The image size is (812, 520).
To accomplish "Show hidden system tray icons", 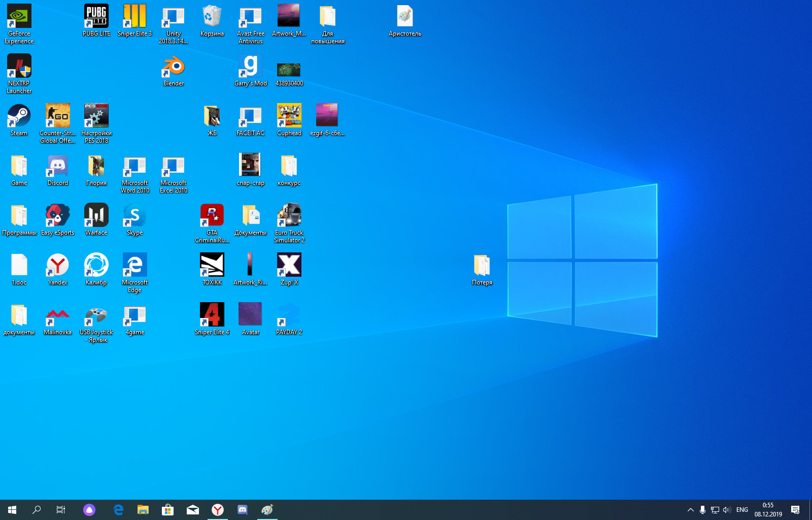I will click(x=690, y=509).
